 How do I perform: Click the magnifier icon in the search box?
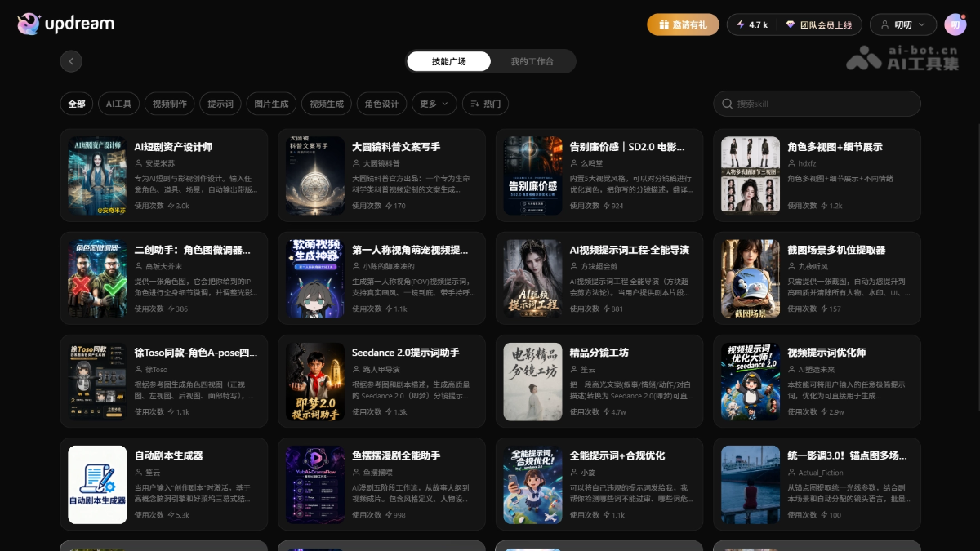727,104
